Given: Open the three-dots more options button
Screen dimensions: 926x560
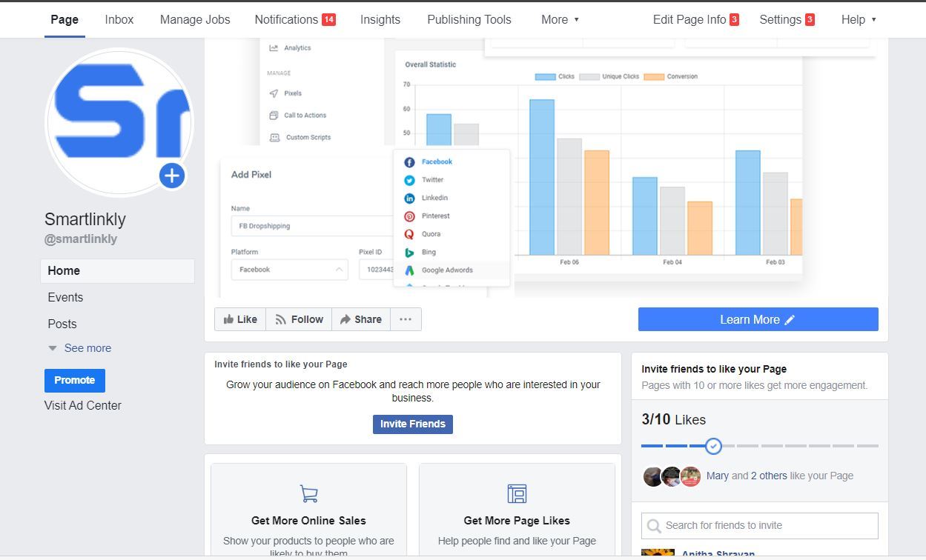Looking at the screenshot, I should 406,319.
